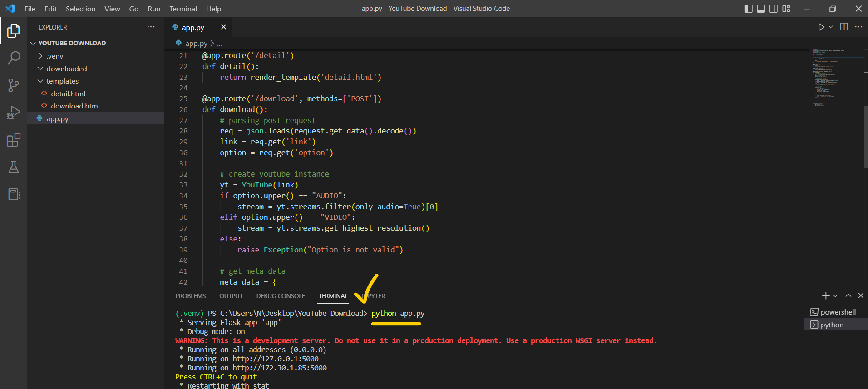Switch to the DEBUG CONSOLE tab
Screen dimensions: 868x389
(x=281, y=296)
